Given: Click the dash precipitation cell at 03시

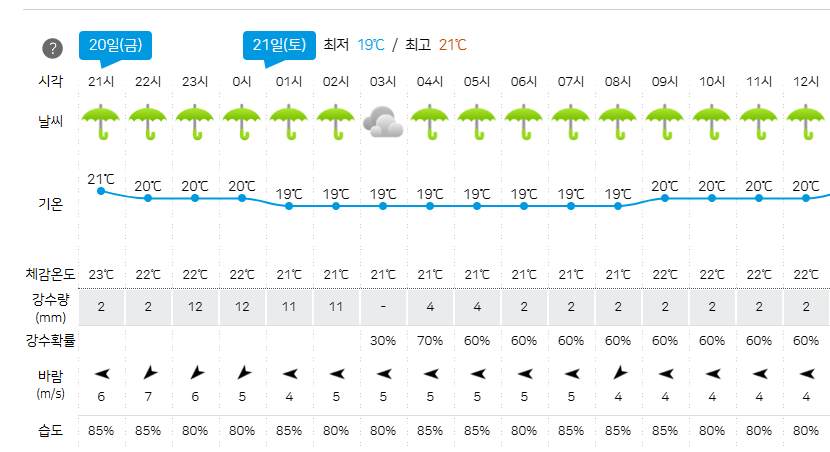Looking at the screenshot, I should point(383,307).
